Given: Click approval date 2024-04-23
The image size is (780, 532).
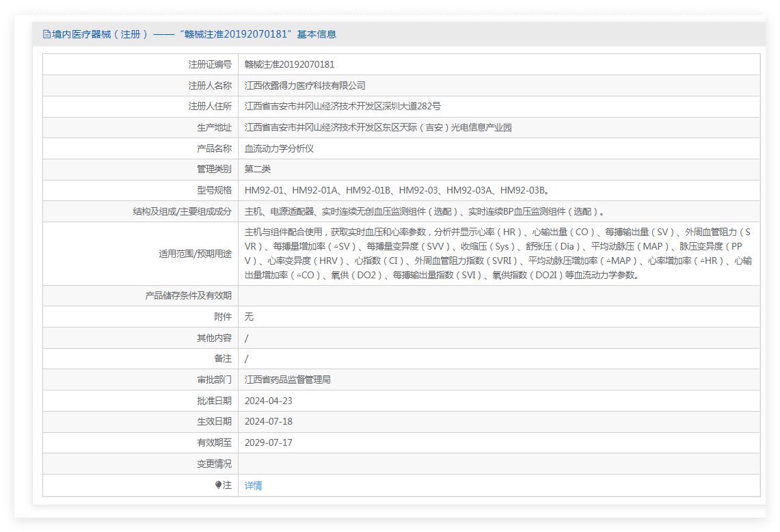Looking at the screenshot, I should (269, 401).
